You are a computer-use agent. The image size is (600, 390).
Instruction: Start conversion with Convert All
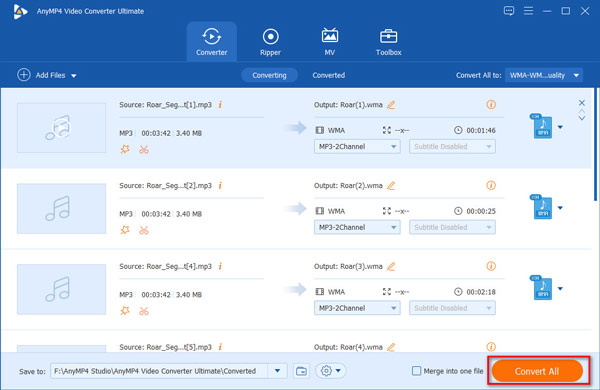pos(537,371)
